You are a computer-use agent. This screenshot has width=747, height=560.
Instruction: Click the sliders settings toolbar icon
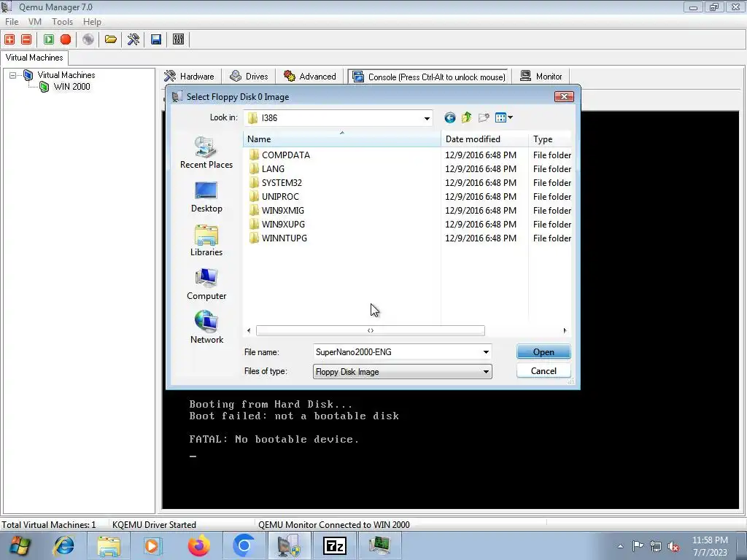point(178,39)
